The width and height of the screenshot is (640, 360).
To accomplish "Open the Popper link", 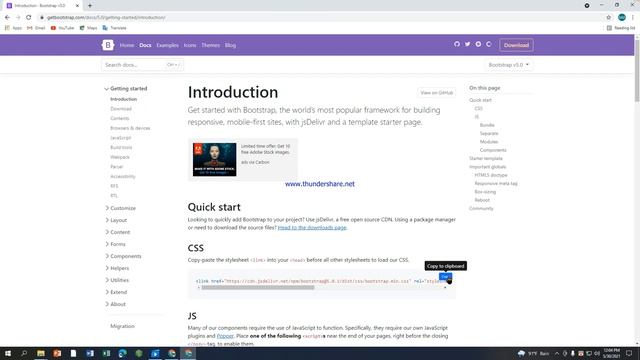I will click(x=225, y=336).
